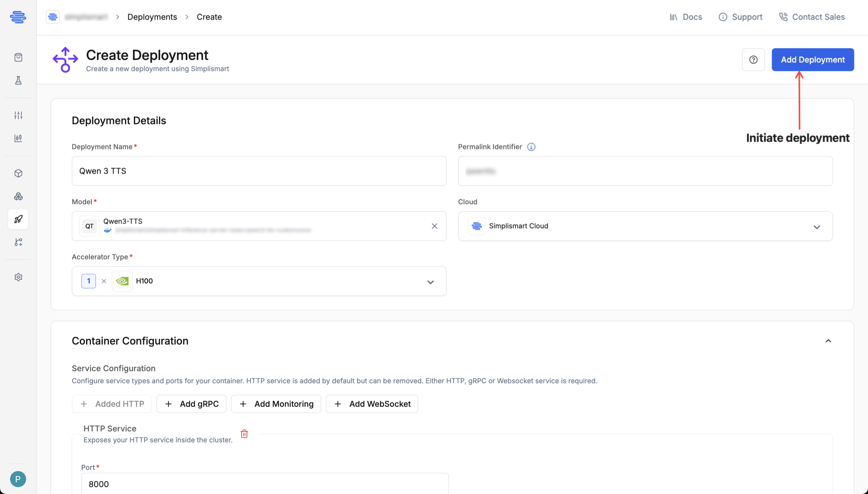Image resolution: width=868 pixels, height=494 pixels.
Task: Open the settings gear icon in sidebar
Action: [x=18, y=277]
